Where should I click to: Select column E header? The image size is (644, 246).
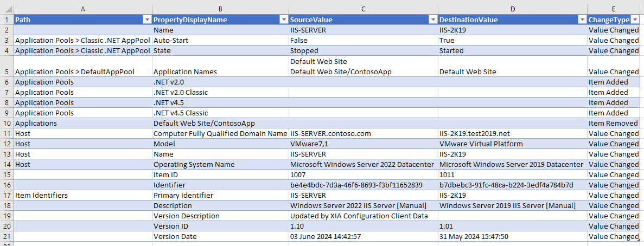[x=615, y=9]
